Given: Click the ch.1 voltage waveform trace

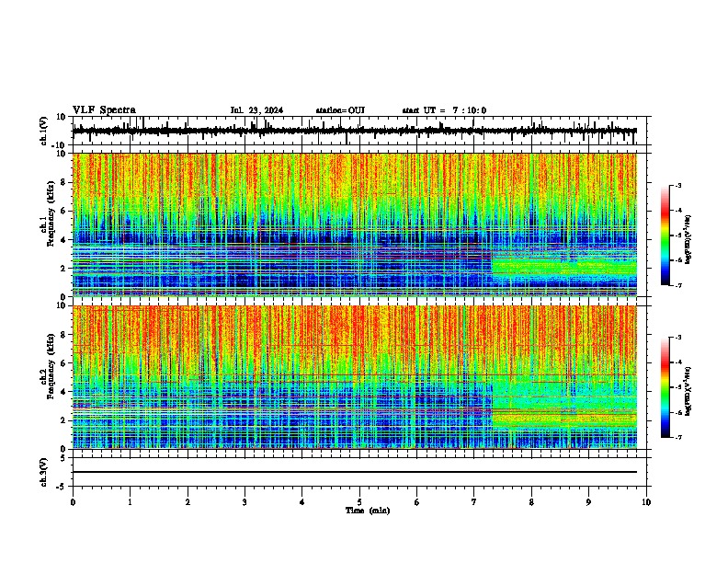Looking at the screenshot, I should click(354, 131).
